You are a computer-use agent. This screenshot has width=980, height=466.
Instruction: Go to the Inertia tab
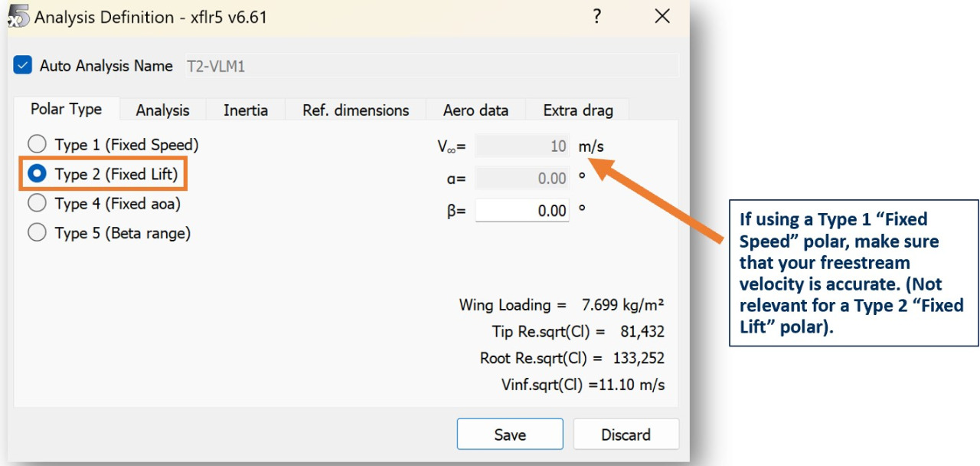pyautogui.click(x=246, y=110)
